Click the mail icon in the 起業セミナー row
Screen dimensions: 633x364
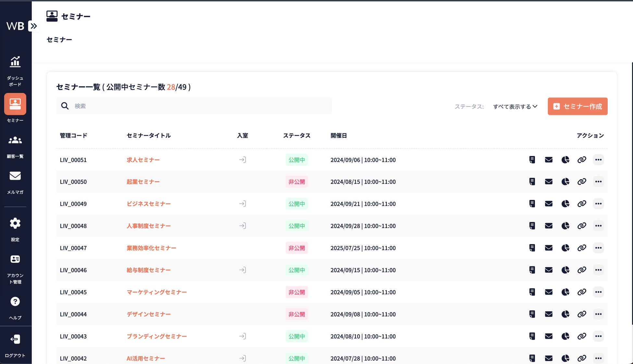549,182
